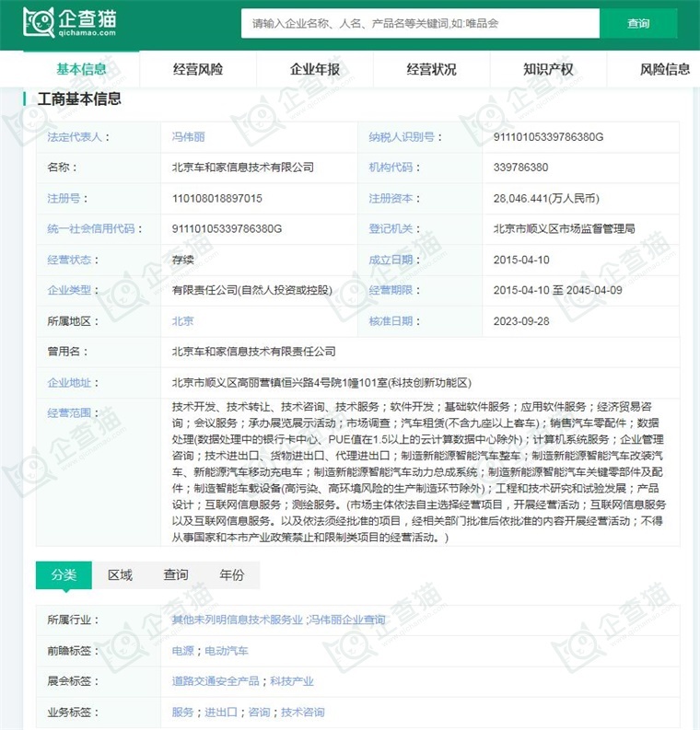Click the 科技产业 tag link
Screen dimensions: 700x730
[292, 681]
